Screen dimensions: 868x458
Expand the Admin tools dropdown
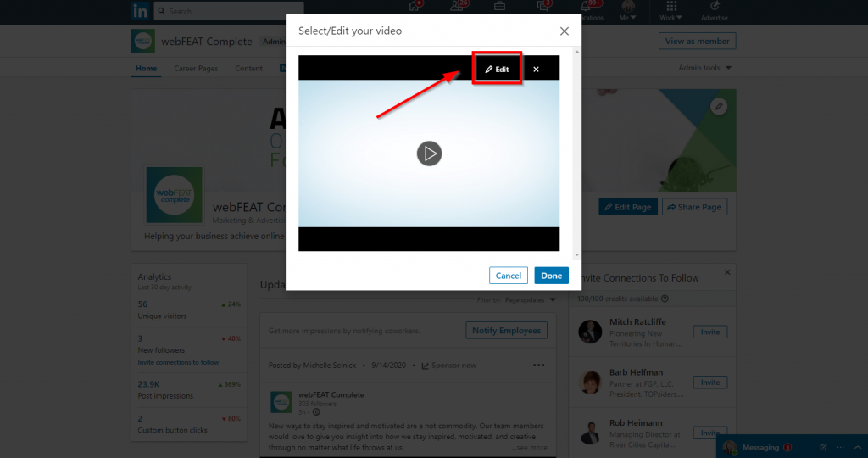pos(704,68)
